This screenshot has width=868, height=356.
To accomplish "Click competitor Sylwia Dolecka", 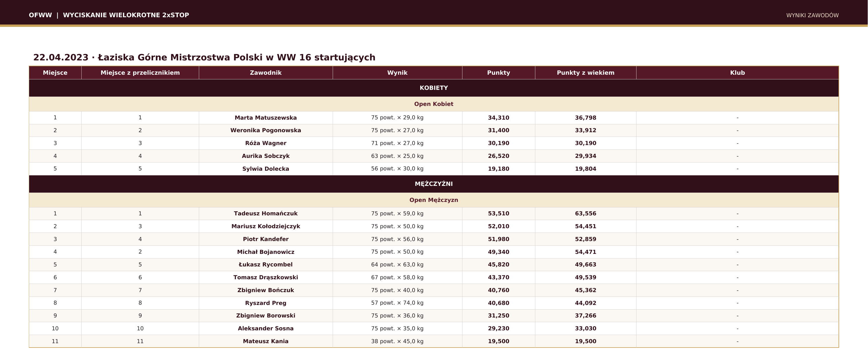I will pyautogui.click(x=266, y=169).
